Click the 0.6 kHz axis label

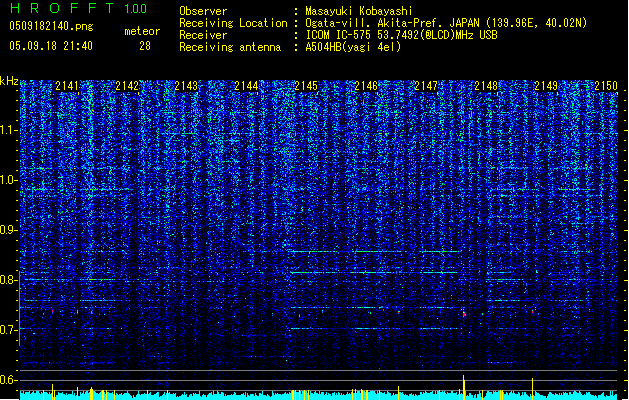point(9,380)
